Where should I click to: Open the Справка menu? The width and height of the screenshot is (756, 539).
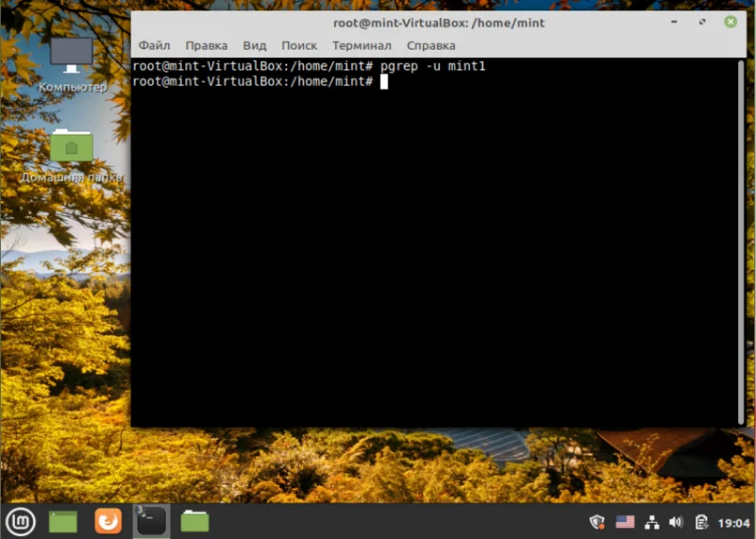pyautogui.click(x=430, y=45)
